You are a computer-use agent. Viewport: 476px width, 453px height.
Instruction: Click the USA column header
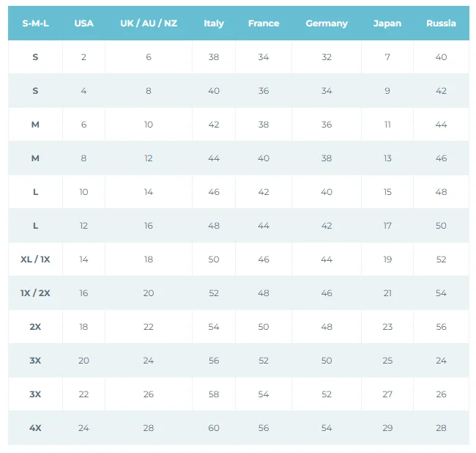[x=83, y=23]
